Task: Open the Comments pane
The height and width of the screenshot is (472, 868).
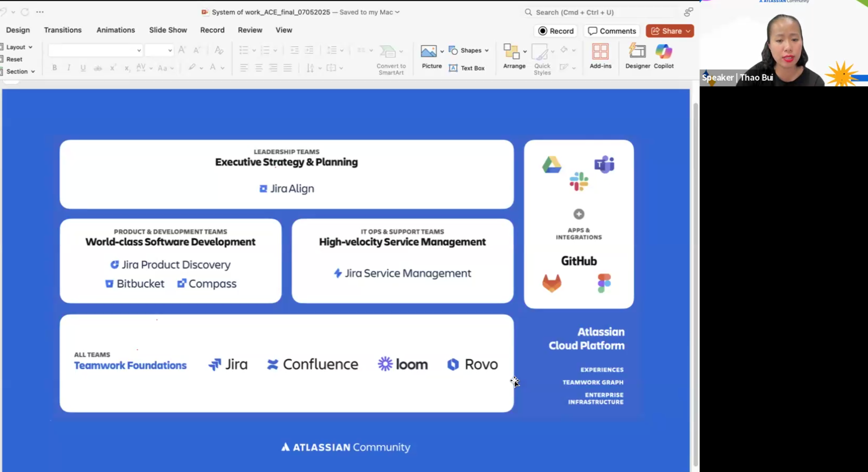Action: (612, 31)
